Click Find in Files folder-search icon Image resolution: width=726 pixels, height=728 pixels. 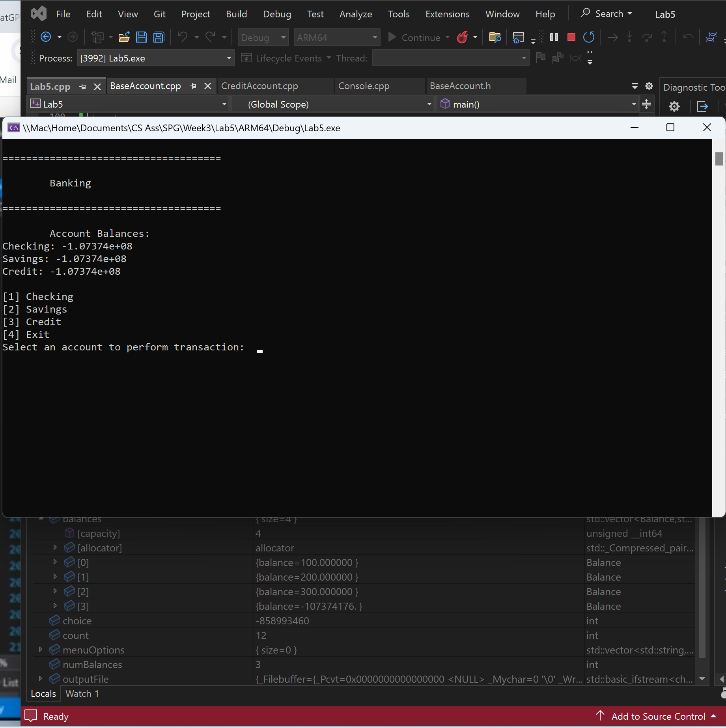[495, 37]
